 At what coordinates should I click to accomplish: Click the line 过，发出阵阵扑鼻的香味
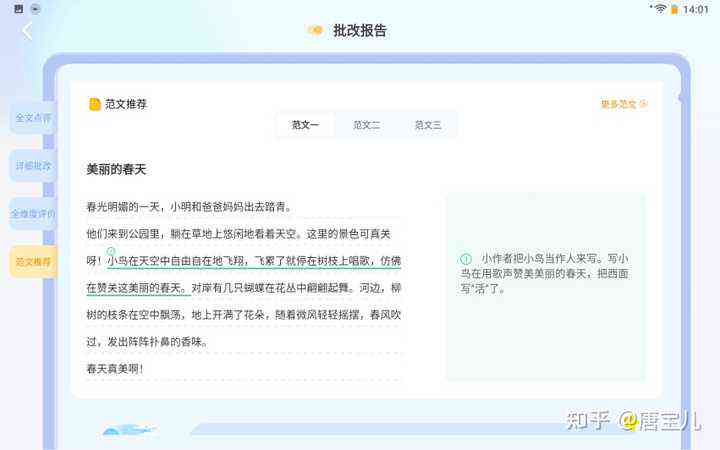146,342
